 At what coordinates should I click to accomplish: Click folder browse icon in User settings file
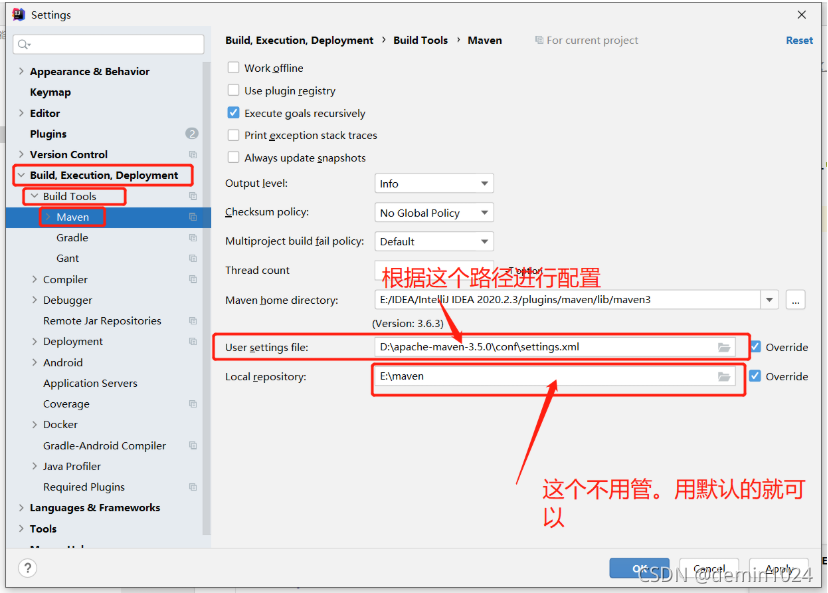click(x=724, y=347)
